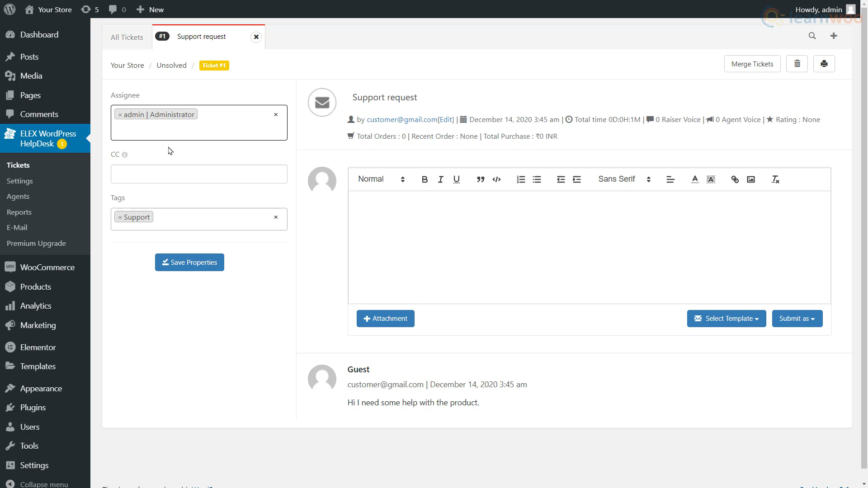Increase indent in editor
Screen dimensions: 868x488
click(577, 179)
